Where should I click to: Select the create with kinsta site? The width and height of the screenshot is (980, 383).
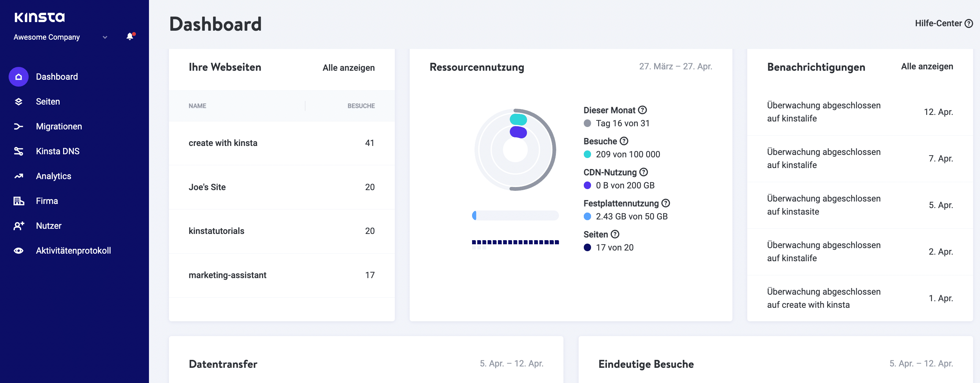tap(223, 143)
